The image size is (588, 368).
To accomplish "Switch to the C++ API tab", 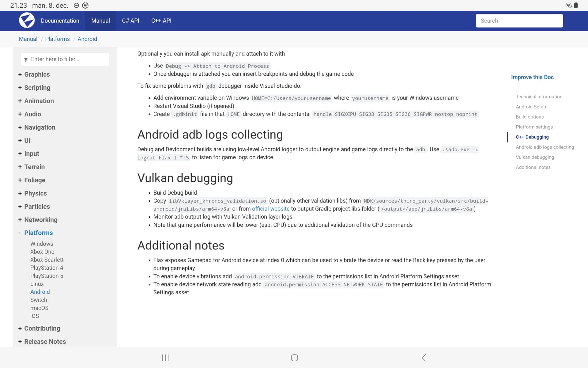I will 161,21.
